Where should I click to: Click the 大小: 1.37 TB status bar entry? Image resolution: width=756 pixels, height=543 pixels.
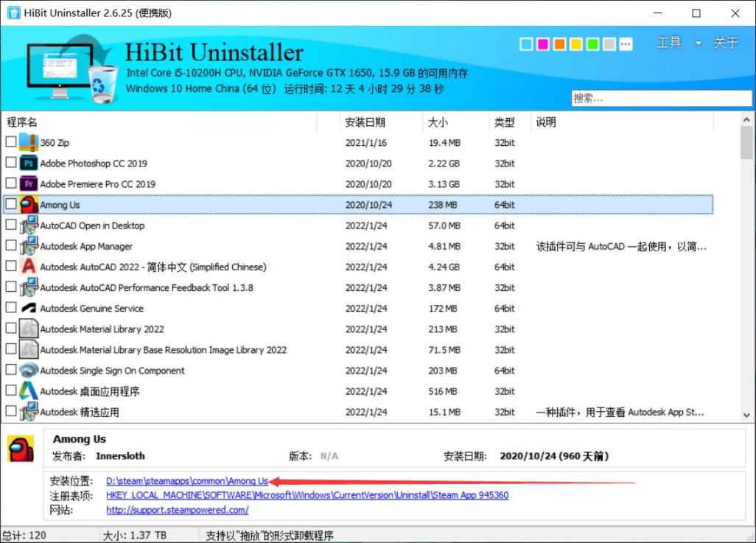point(135,536)
